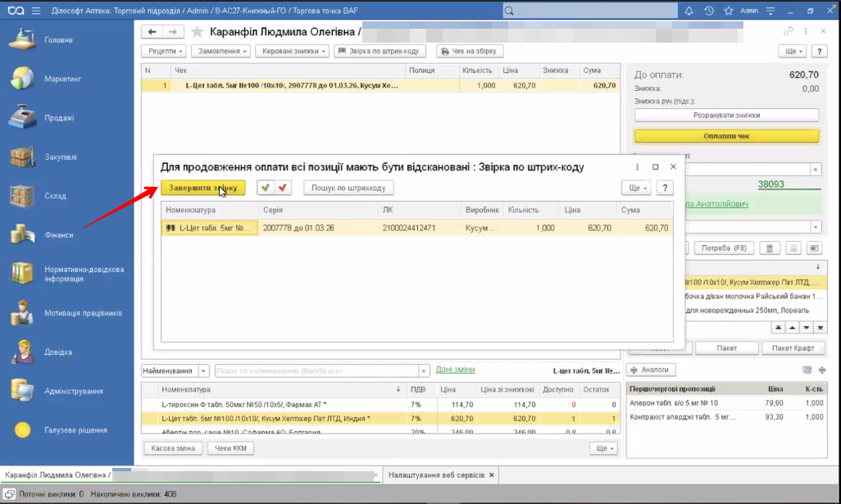Image resolution: width=841 pixels, height=504 pixels.
Task: Open the history clock icon
Action: click(707, 11)
